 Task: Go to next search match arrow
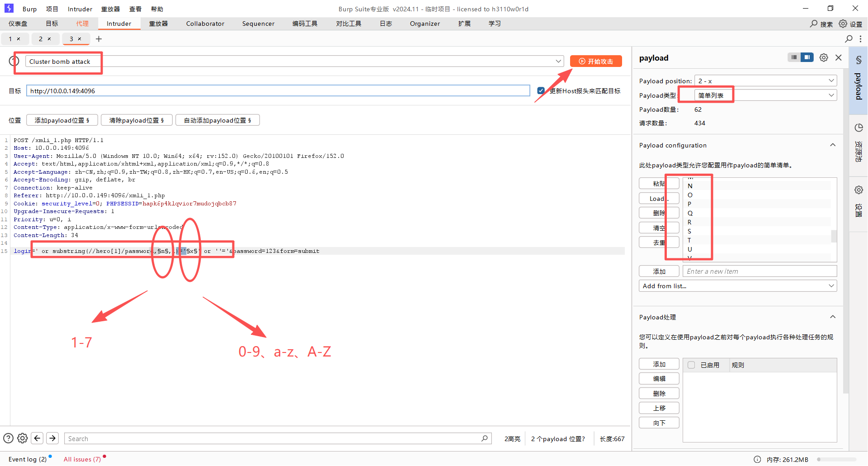52,438
